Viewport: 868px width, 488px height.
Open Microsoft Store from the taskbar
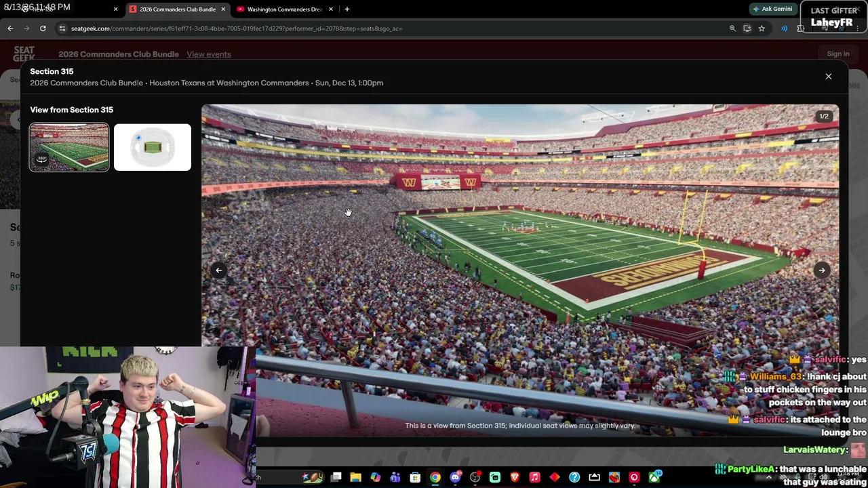[x=415, y=477]
